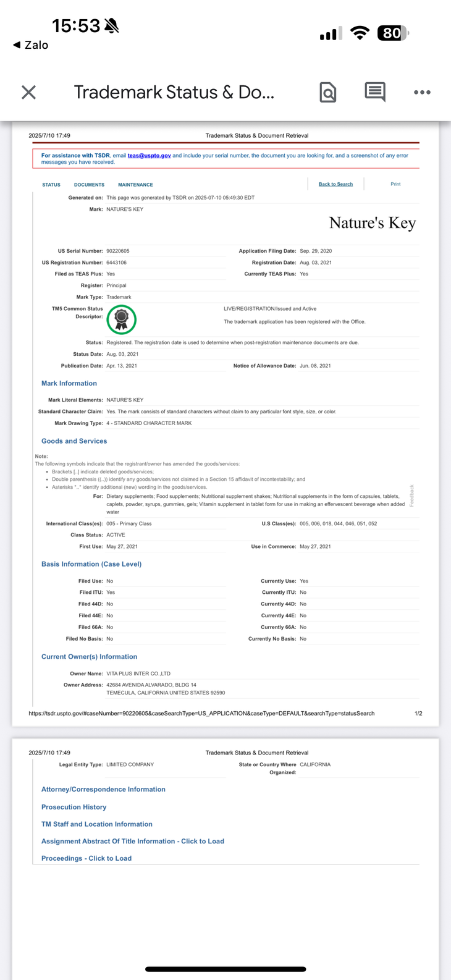Expand Attorney/Correspondence Information section

pyautogui.click(x=103, y=790)
